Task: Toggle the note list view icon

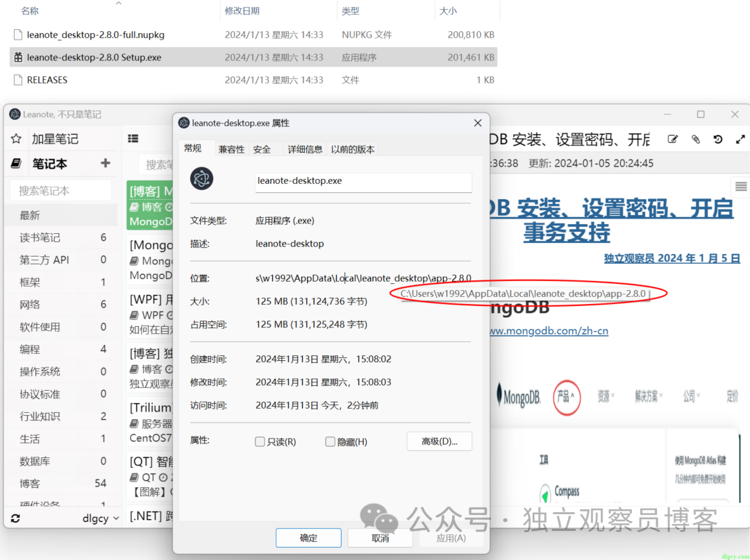Action: (x=133, y=139)
